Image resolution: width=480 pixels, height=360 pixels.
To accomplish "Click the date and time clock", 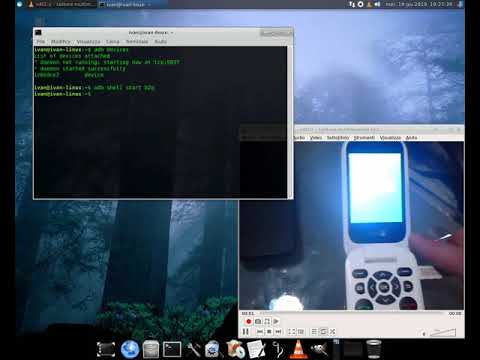I will coord(419,4).
